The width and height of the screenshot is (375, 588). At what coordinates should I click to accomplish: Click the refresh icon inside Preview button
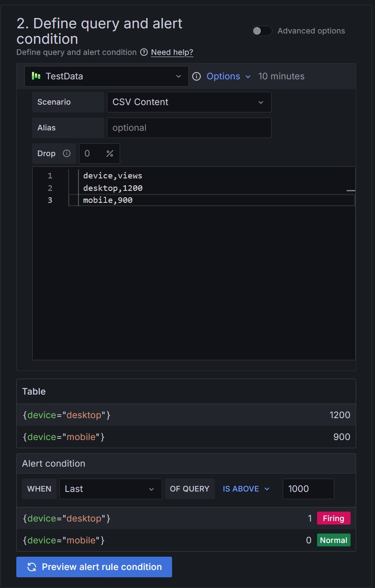32,567
